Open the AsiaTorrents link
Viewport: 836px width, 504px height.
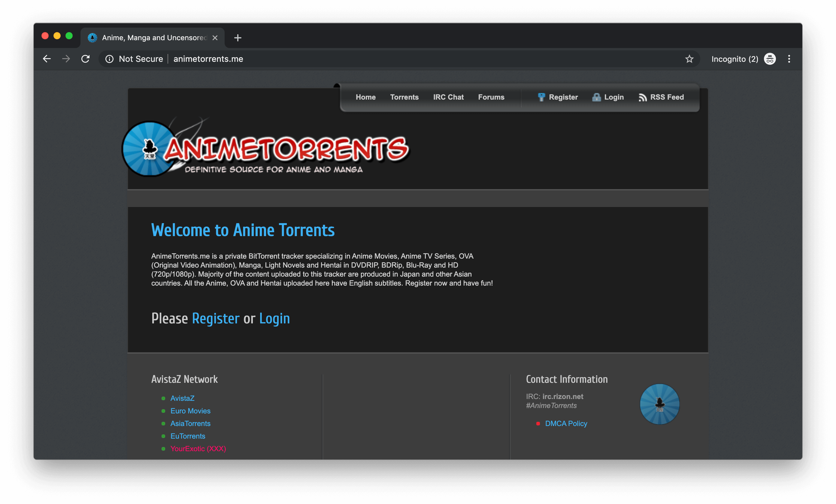tap(190, 423)
